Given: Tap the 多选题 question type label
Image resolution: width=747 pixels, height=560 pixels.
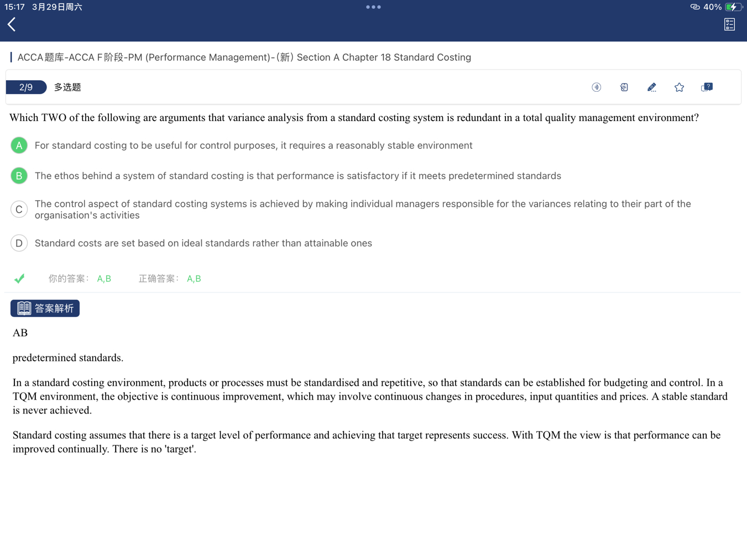Looking at the screenshot, I should click(x=67, y=87).
